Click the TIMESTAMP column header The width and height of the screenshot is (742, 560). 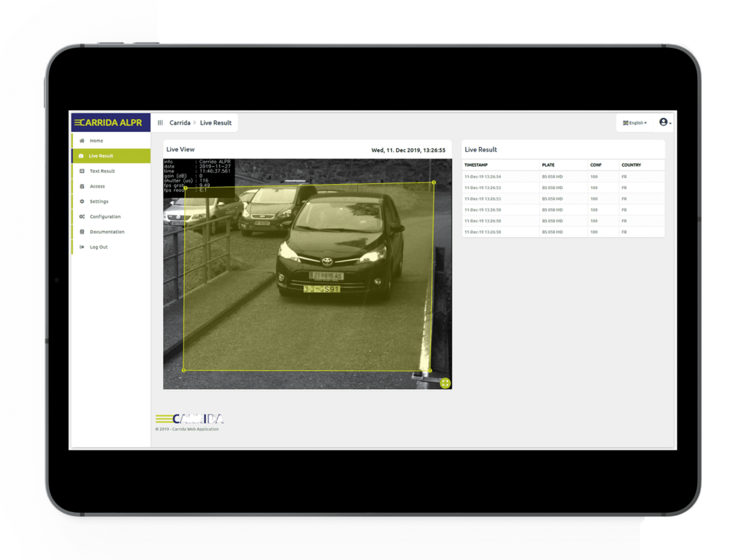pyautogui.click(x=478, y=165)
